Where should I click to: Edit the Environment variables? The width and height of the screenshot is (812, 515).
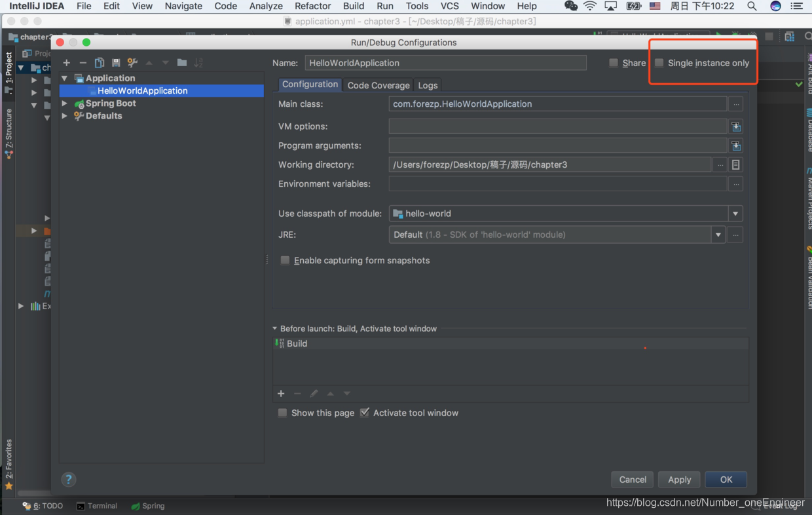pyautogui.click(x=736, y=184)
